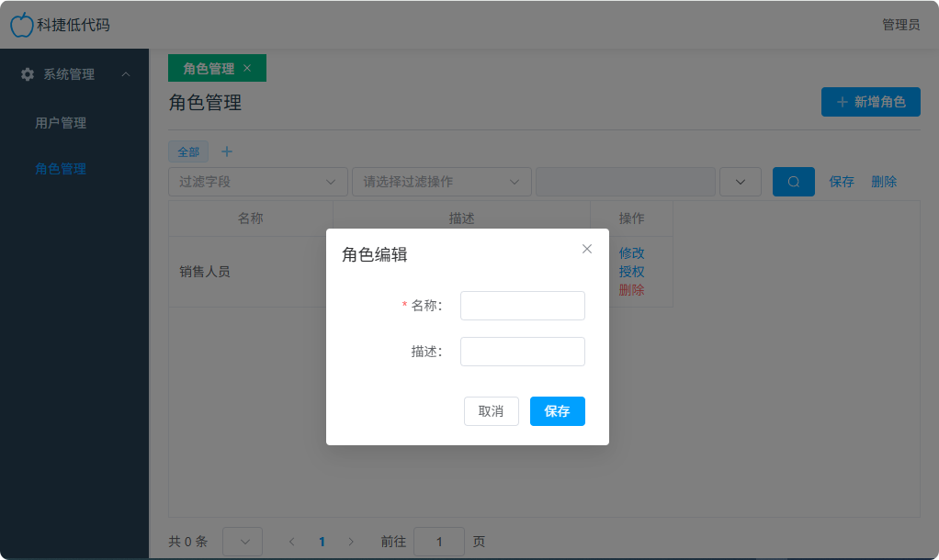Collapse the 系统管理 menu
The height and width of the screenshot is (560, 939).
126,74
